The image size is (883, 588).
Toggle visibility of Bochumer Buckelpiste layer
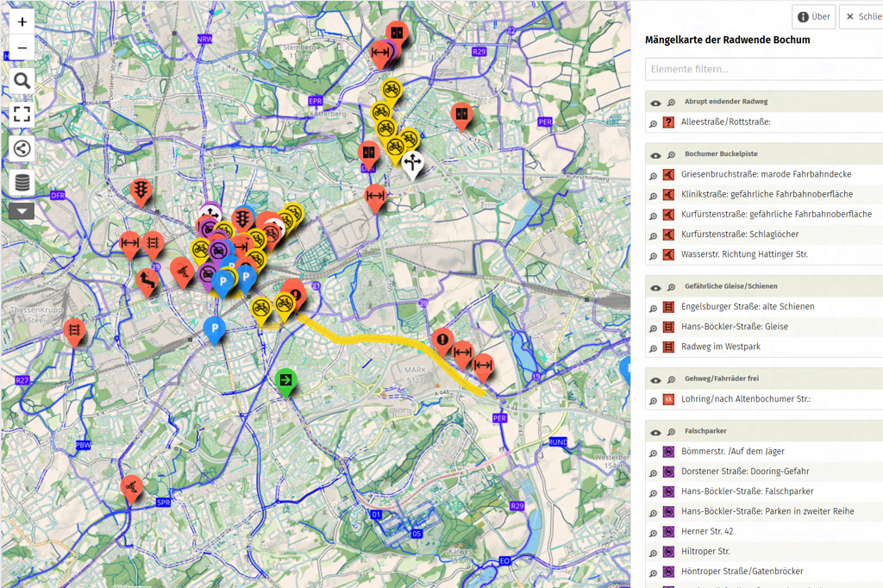(x=655, y=155)
